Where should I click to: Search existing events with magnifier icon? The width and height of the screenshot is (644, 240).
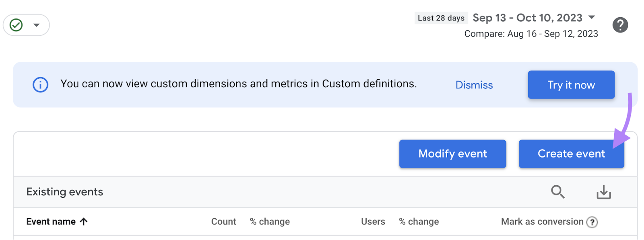(x=557, y=192)
